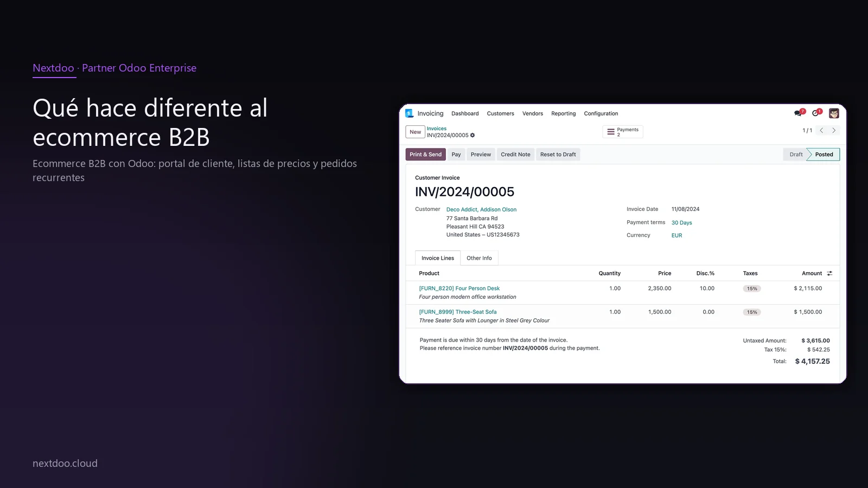The image size is (868, 488).
Task: Click address line 77 Santa Barbara Rd
Action: point(471,219)
